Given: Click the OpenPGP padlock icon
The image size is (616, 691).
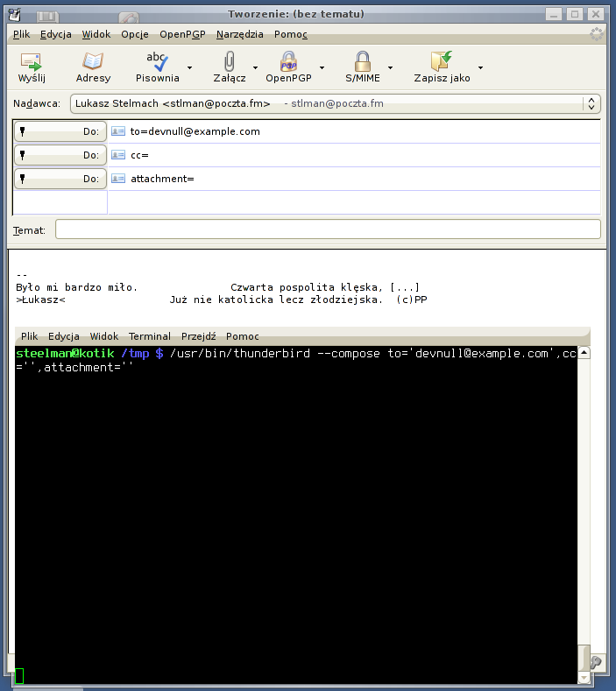Looking at the screenshot, I should [x=288, y=61].
